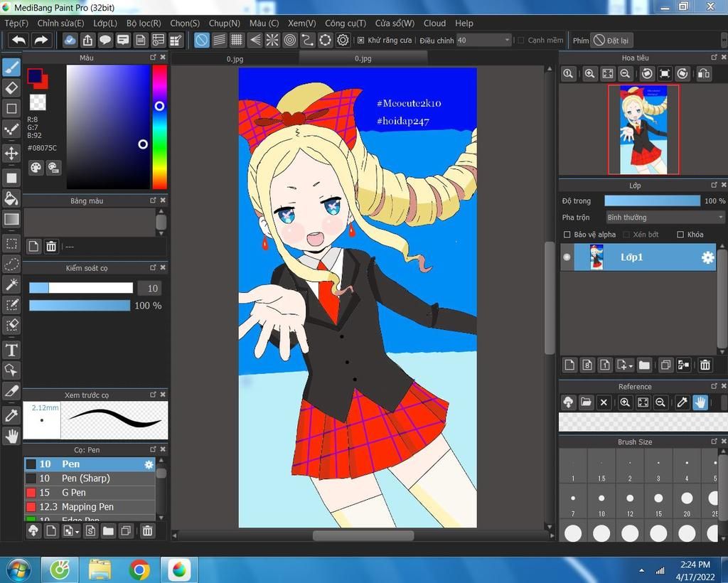The height and width of the screenshot is (583, 728).
Task: Pick brush size 12 preset
Action: click(x=630, y=502)
